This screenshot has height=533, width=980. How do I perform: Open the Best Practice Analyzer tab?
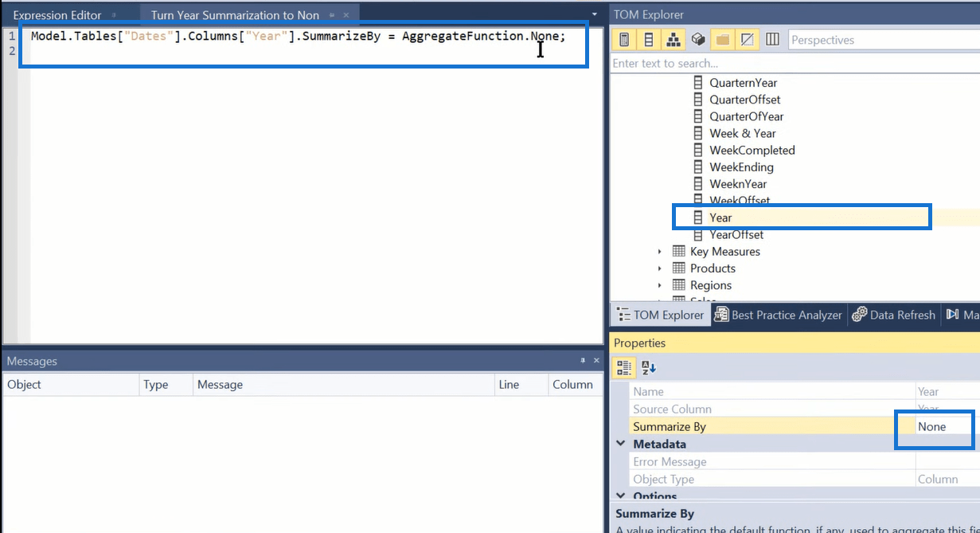click(x=778, y=315)
